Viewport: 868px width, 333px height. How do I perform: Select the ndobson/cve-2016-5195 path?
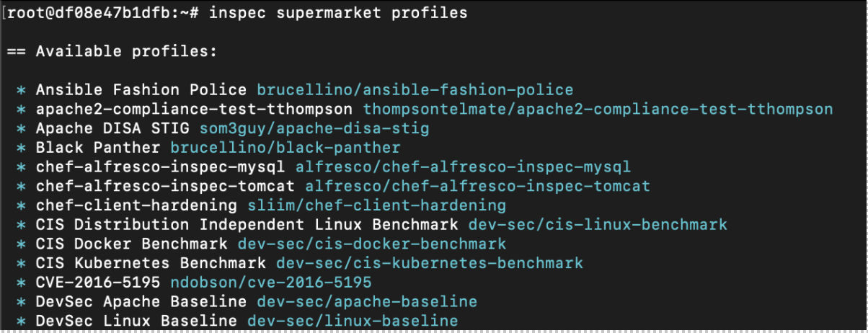[x=271, y=282]
